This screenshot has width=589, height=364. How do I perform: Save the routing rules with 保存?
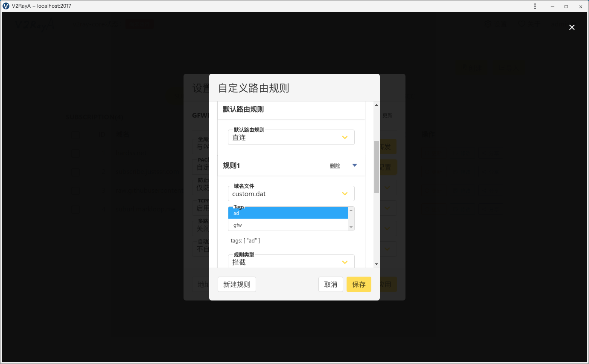[359, 284]
